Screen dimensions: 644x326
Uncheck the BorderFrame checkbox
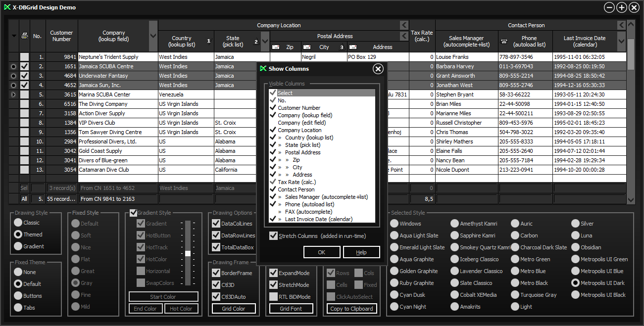click(216, 273)
